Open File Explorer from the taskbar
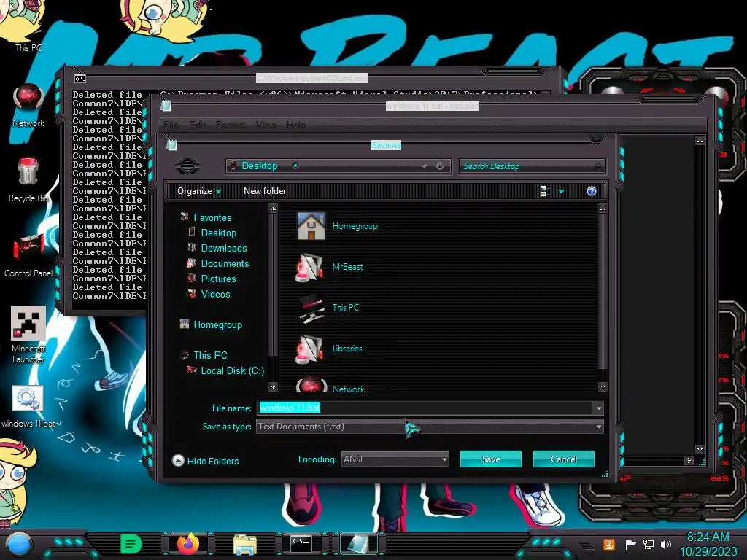Viewport: 747px width, 560px height. pyautogui.click(x=245, y=544)
